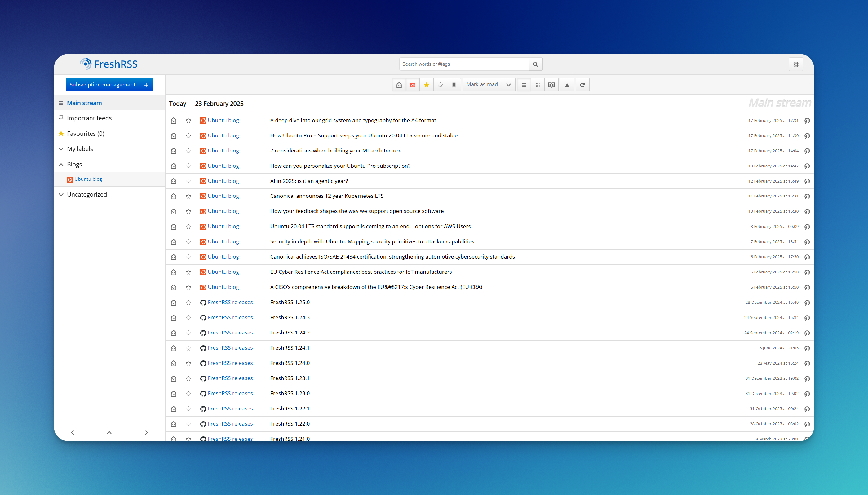868x495 pixels.
Task: Star the Kubernetes LTS article
Action: [188, 196]
